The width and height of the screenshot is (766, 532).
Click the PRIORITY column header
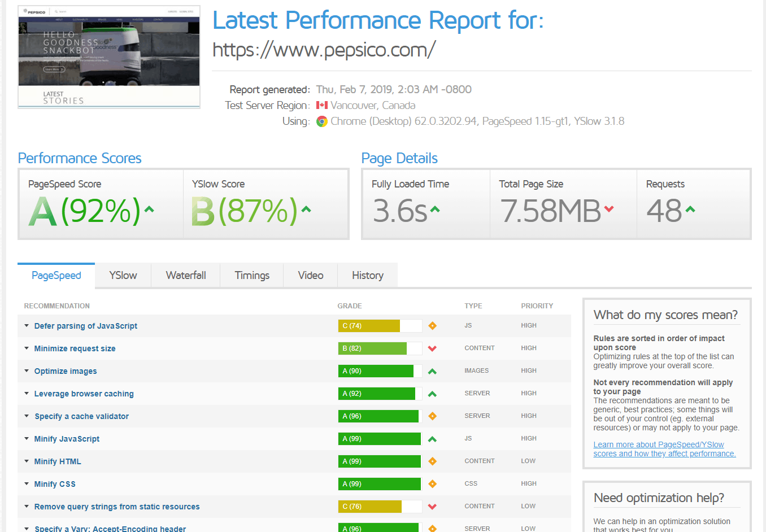point(537,306)
